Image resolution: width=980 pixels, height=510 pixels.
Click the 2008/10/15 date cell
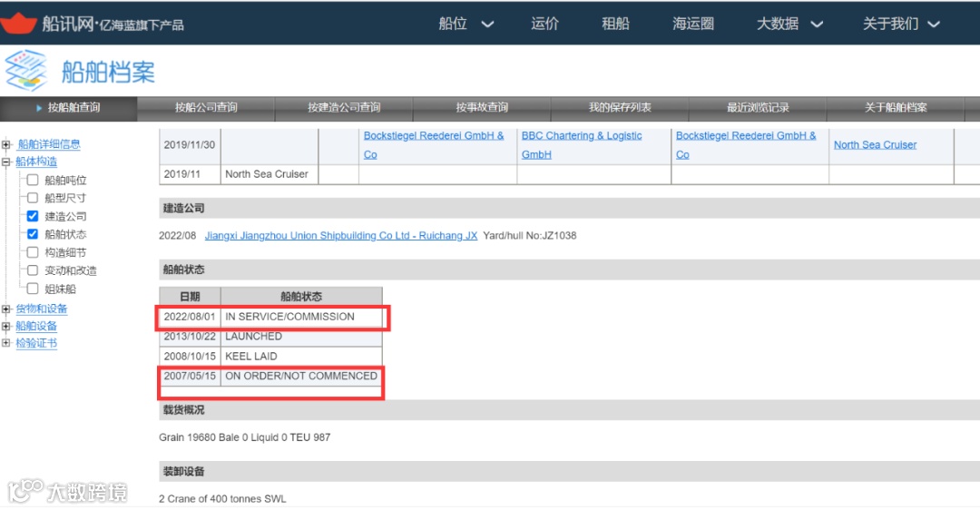pos(190,357)
